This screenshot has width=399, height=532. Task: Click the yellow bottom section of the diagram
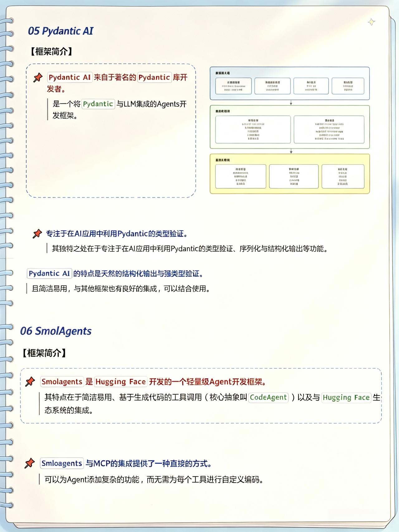[x=290, y=174]
